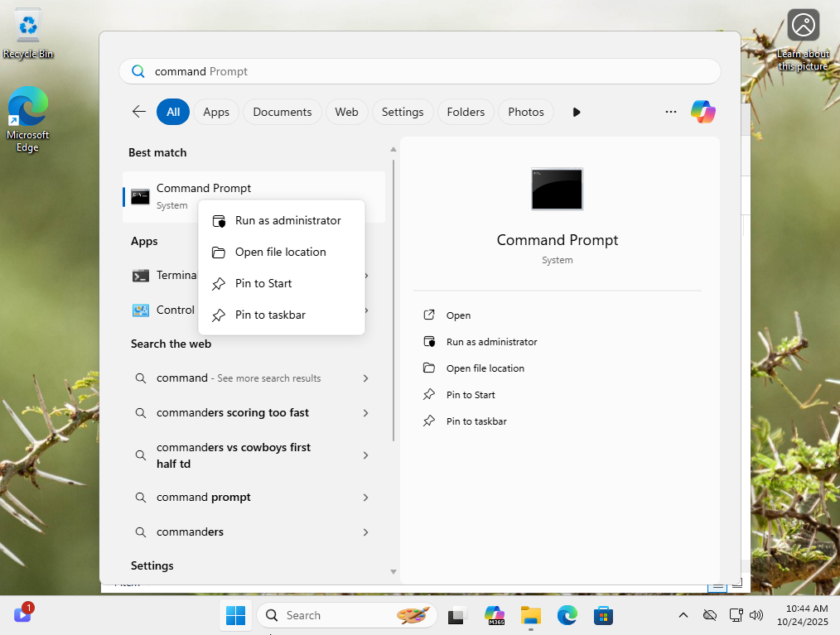Viewport: 840px width, 635px height.
Task: Click the Copilot icon in search panel
Action: click(x=702, y=112)
